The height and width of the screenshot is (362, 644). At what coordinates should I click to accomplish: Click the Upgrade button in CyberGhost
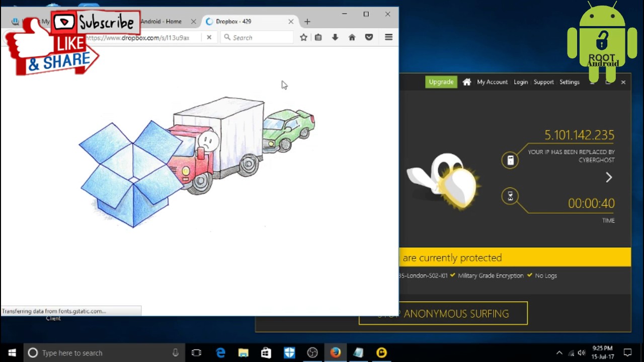(441, 82)
